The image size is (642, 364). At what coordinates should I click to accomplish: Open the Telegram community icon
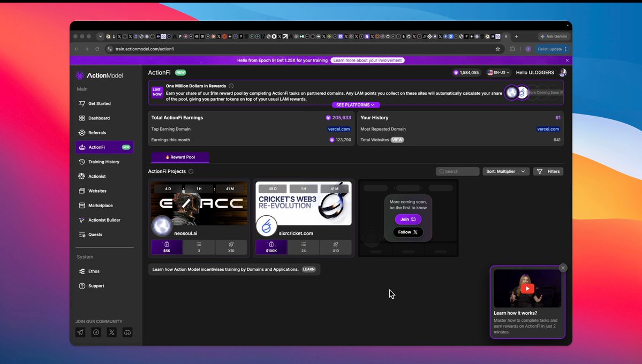coord(80,332)
